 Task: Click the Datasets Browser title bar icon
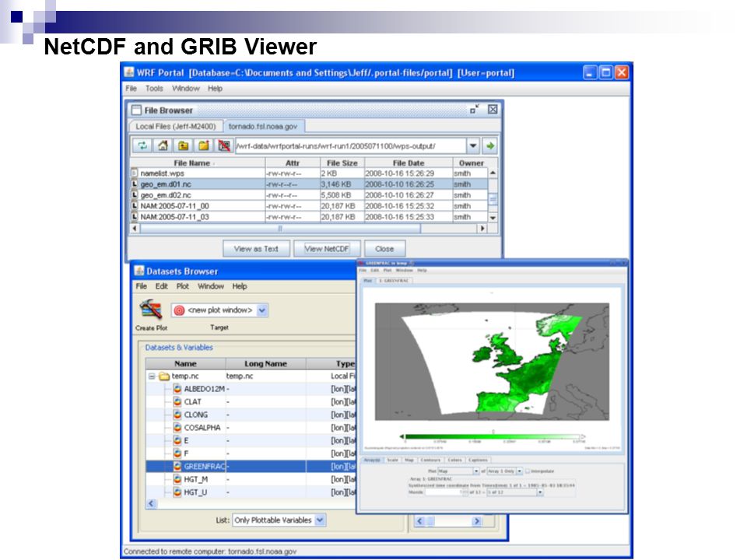coord(139,271)
